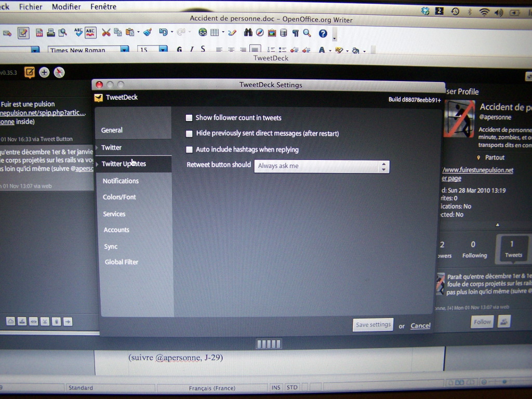Open the Retweet button should dropdown

tap(322, 166)
